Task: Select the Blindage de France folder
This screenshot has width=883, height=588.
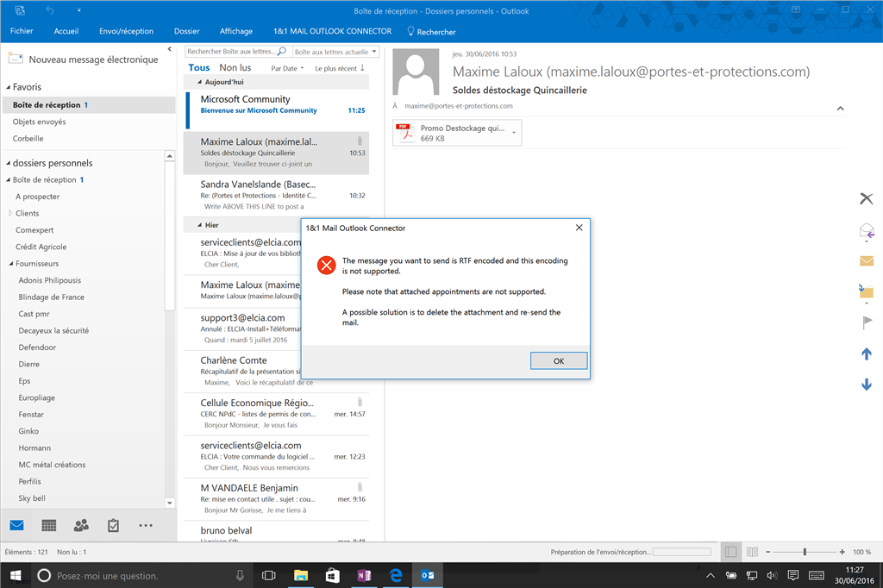Action: click(x=51, y=297)
